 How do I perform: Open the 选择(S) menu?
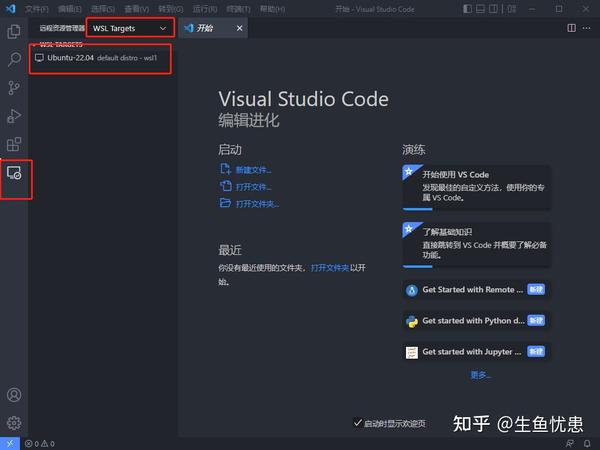click(103, 9)
